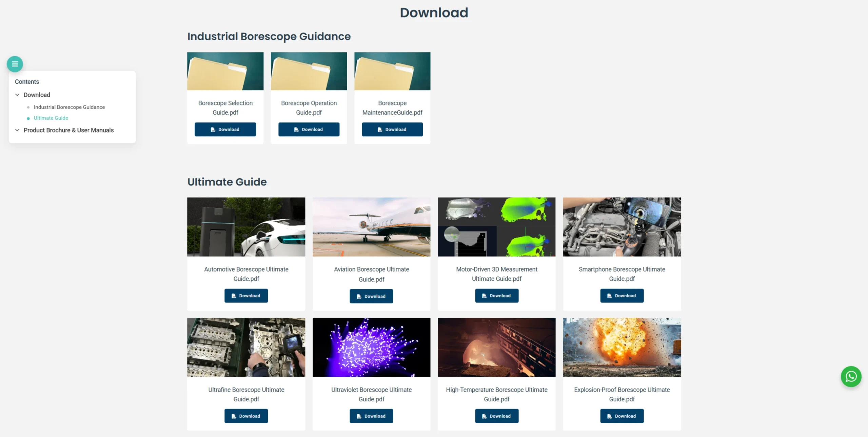Click the Ultraviolet Borescope purple thumbnail
The height and width of the screenshot is (437, 868).
click(371, 347)
